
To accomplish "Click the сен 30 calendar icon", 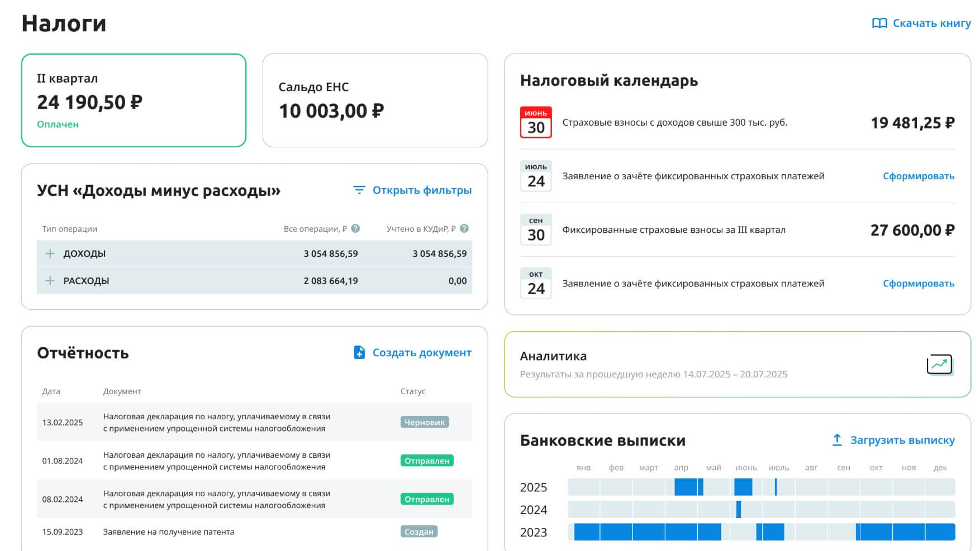I will click(x=535, y=229).
